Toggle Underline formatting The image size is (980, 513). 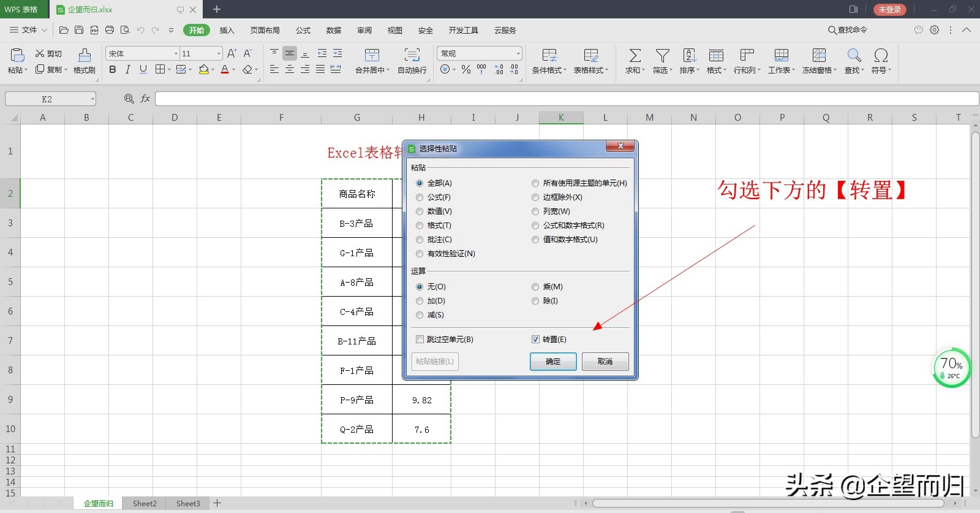[143, 70]
